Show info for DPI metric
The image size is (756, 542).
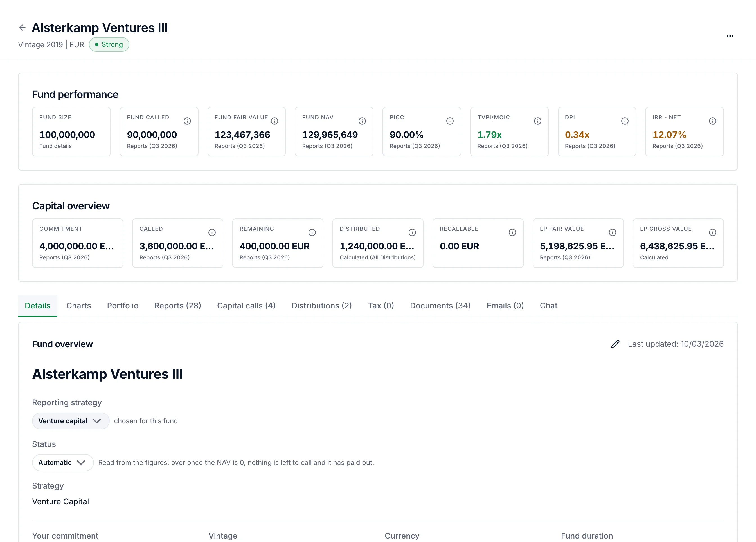pos(625,121)
